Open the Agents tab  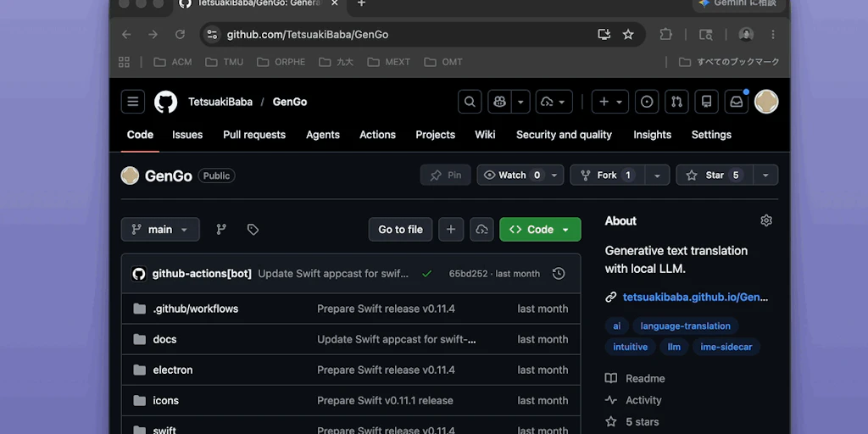[323, 135]
